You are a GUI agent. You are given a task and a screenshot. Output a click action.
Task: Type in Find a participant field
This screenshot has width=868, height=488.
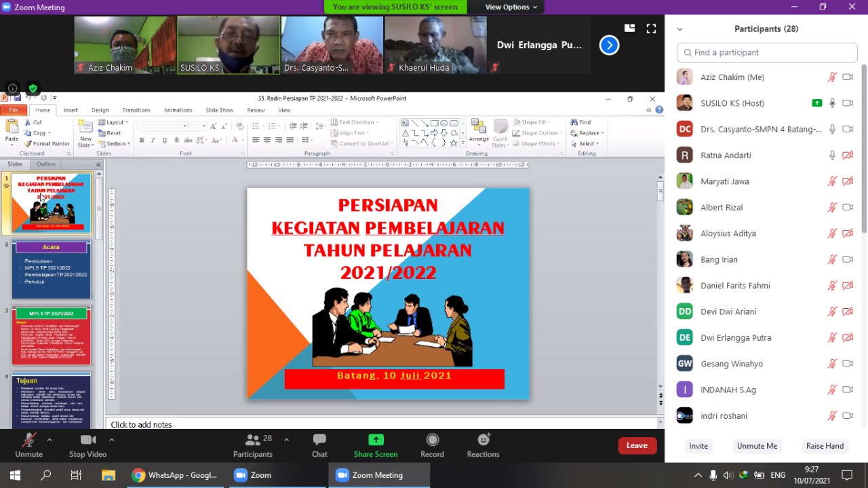pyautogui.click(x=766, y=52)
